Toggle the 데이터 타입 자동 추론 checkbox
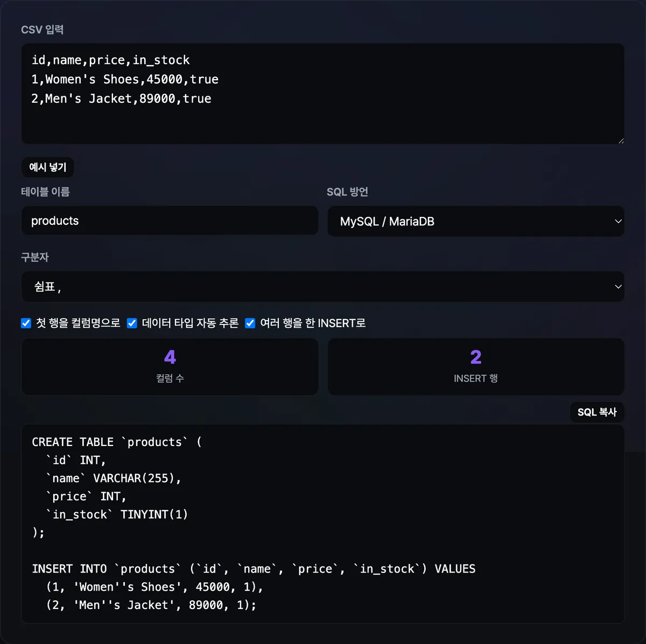This screenshot has width=646, height=644. click(132, 323)
